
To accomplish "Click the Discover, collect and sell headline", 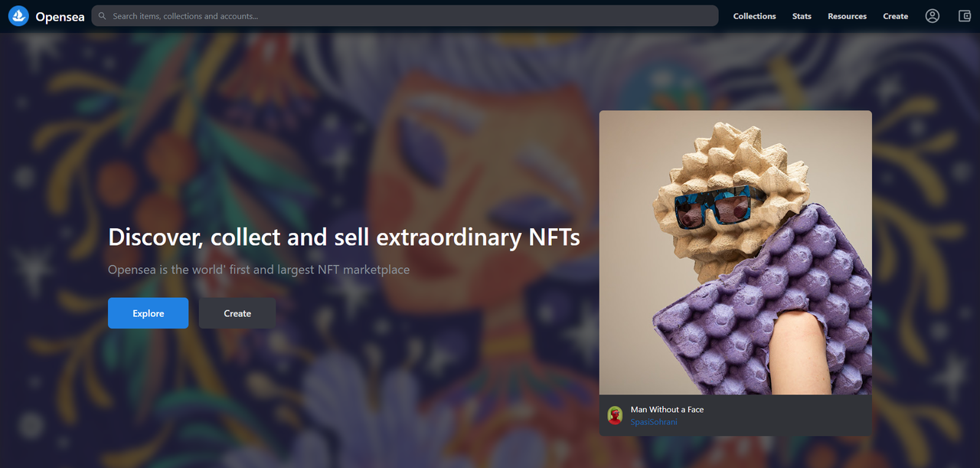I will (x=344, y=237).
